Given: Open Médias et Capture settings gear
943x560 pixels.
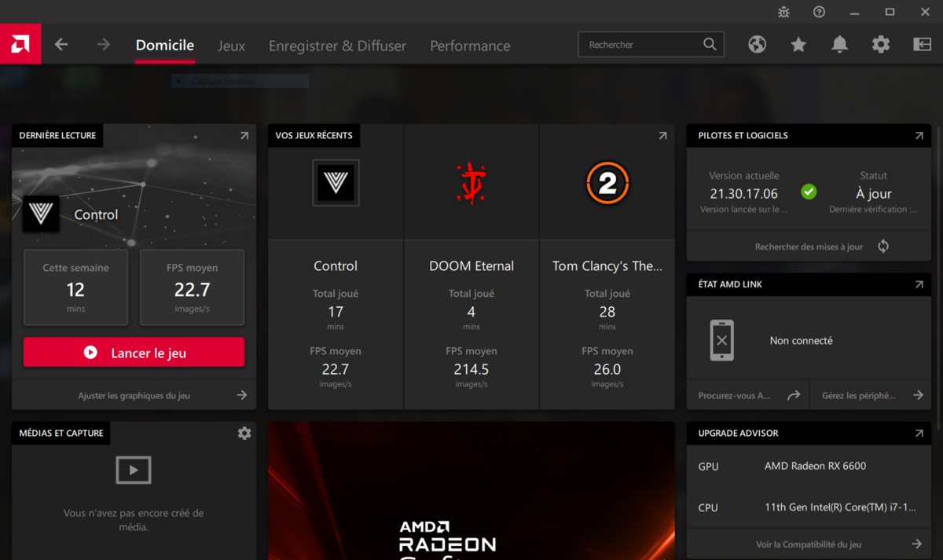Looking at the screenshot, I should click(x=244, y=433).
